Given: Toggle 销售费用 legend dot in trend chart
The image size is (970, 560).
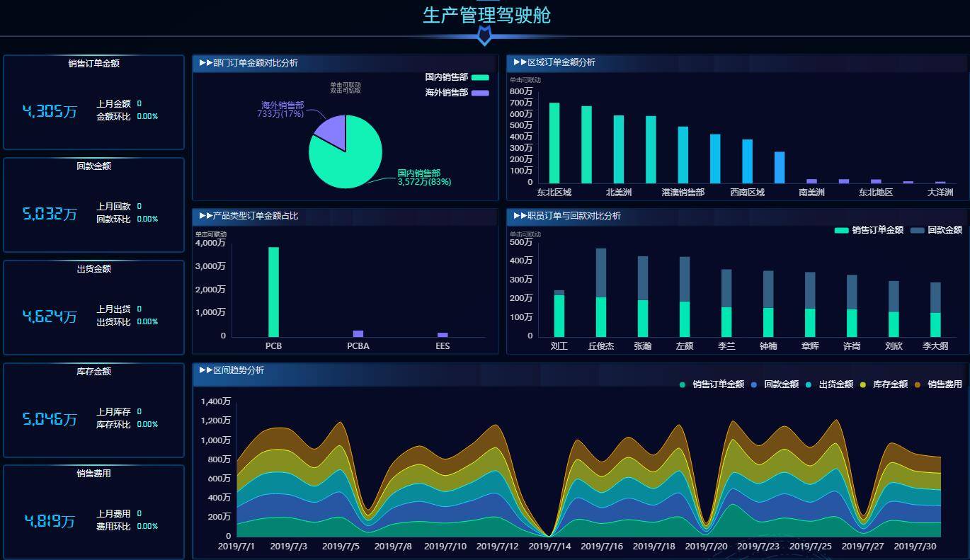Looking at the screenshot, I should coord(917,384).
